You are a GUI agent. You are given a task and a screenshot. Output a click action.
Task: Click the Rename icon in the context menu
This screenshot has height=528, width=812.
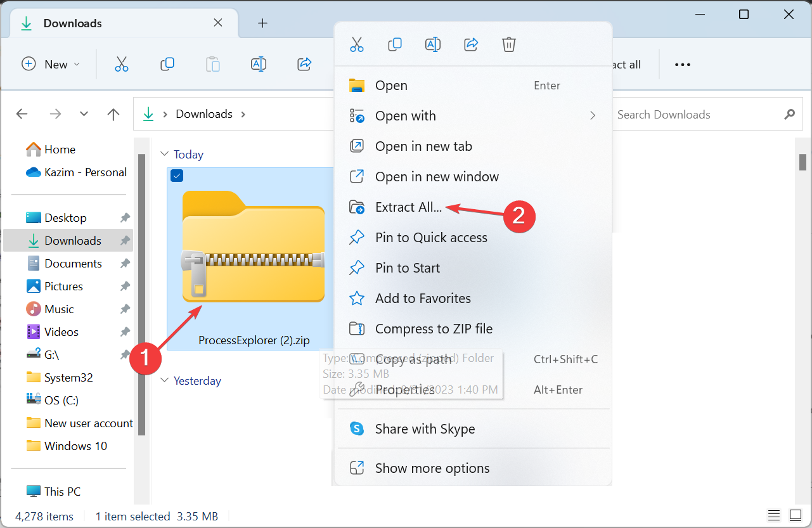tap(433, 44)
